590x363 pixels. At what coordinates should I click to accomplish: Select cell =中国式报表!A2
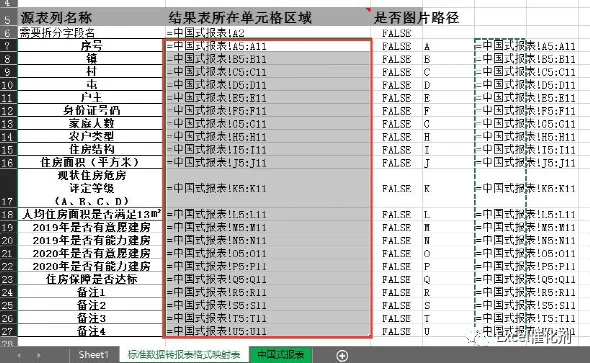pyautogui.click(x=268, y=33)
